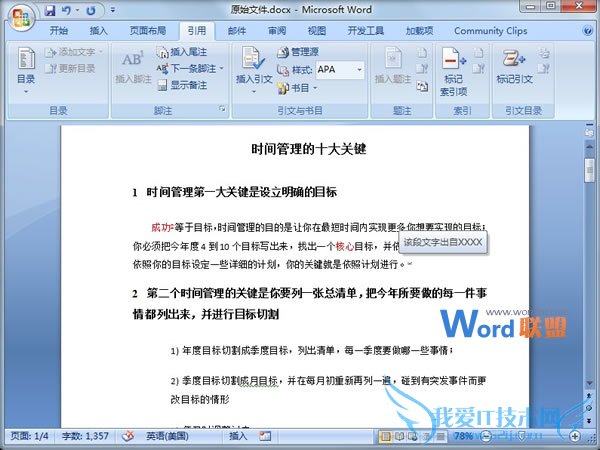
Task: Open Word Help question mark icon
Action: (x=588, y=31)
